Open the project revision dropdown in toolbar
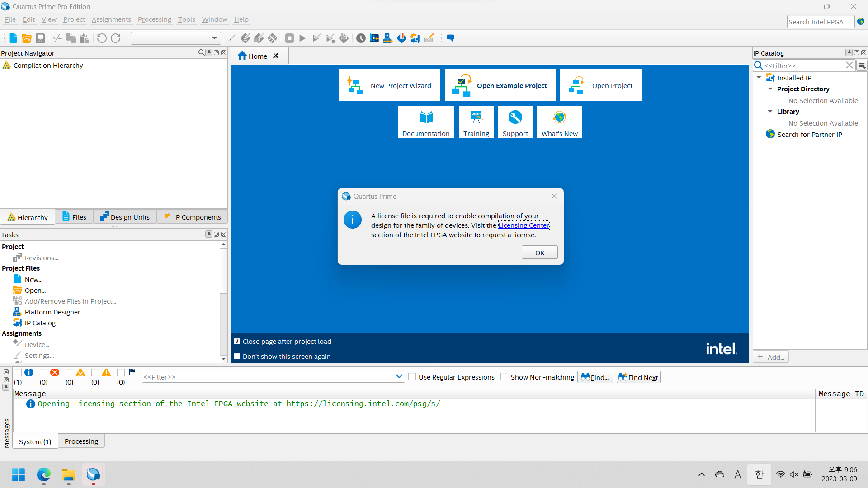This screenshot has height=488, width=868. click(214, 38)
